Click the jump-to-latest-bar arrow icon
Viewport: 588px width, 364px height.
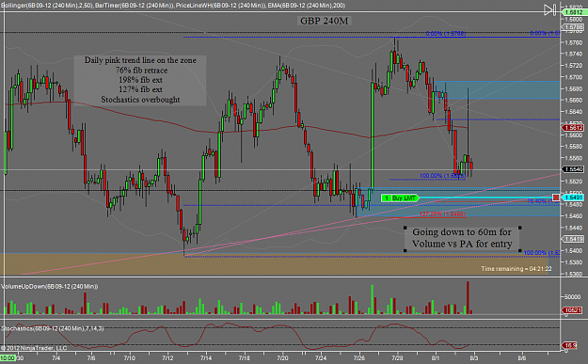[x=550, y=9]
